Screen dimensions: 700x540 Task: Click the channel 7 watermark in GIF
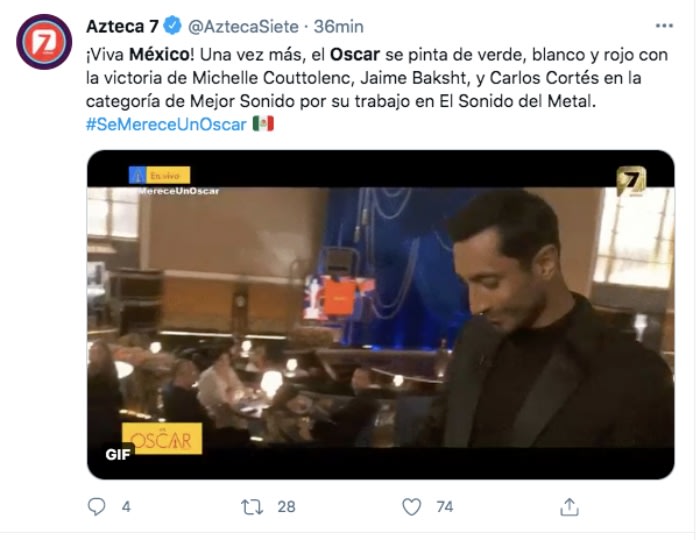coord(631,180)
